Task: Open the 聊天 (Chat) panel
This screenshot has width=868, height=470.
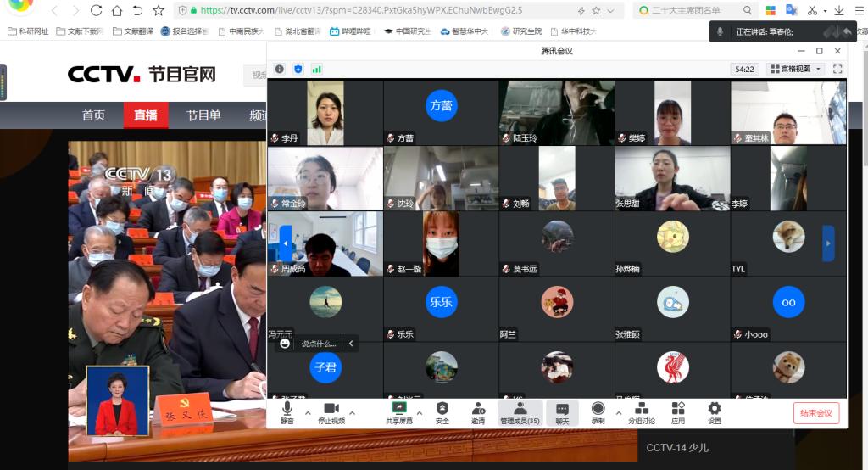Action: point(562,412)
